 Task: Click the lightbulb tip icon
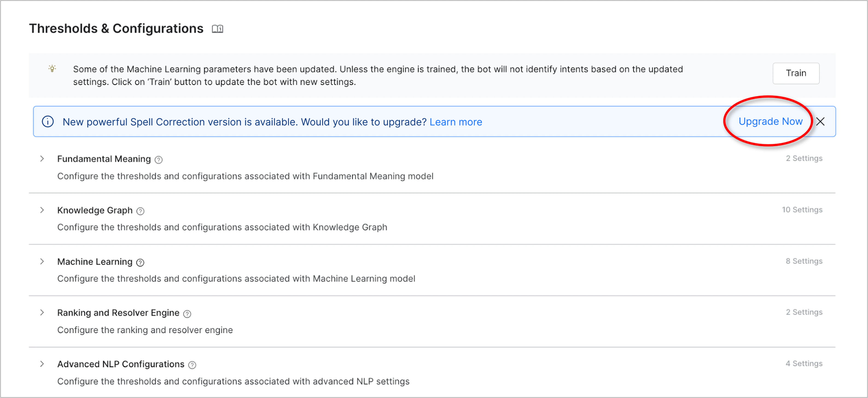click(x=52, y=69)
